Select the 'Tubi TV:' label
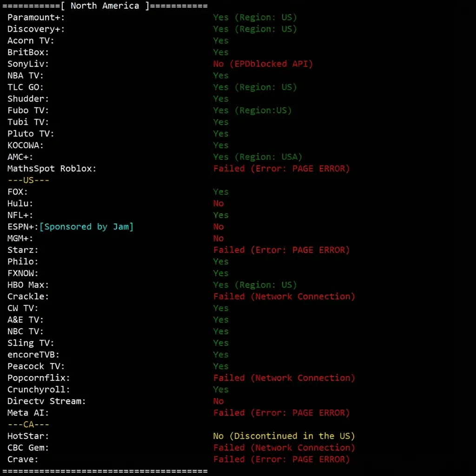Image resolution: width=476 pixels, height=476 pixels. pyautogui.click(x=28, y=122)
